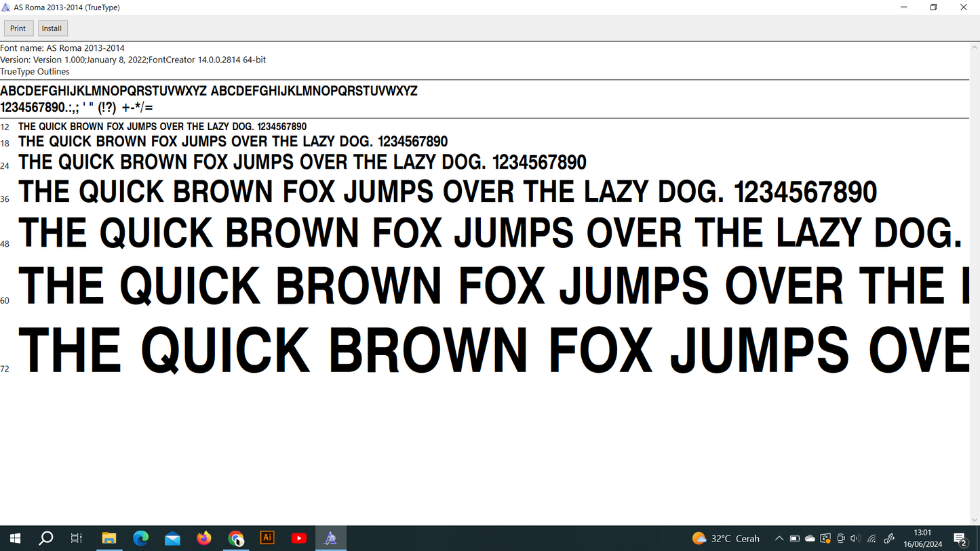Switch to Google Chrome in the taskbar
Screen dimensions: 980x551
click(x=235, y=538)
